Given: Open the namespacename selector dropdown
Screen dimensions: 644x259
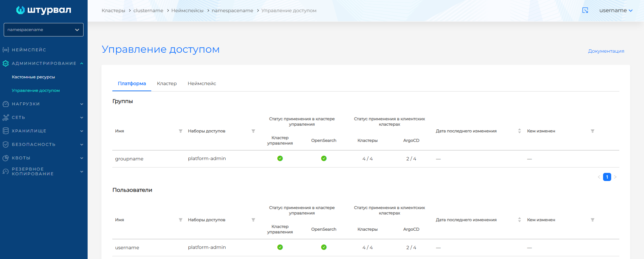Looking at the screenshot, I should tap(44, 30).
